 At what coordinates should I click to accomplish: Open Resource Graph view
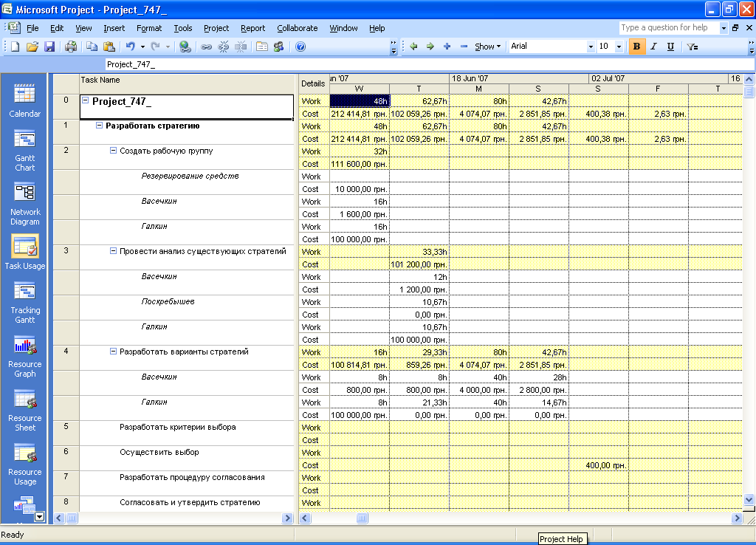(24, 357)
